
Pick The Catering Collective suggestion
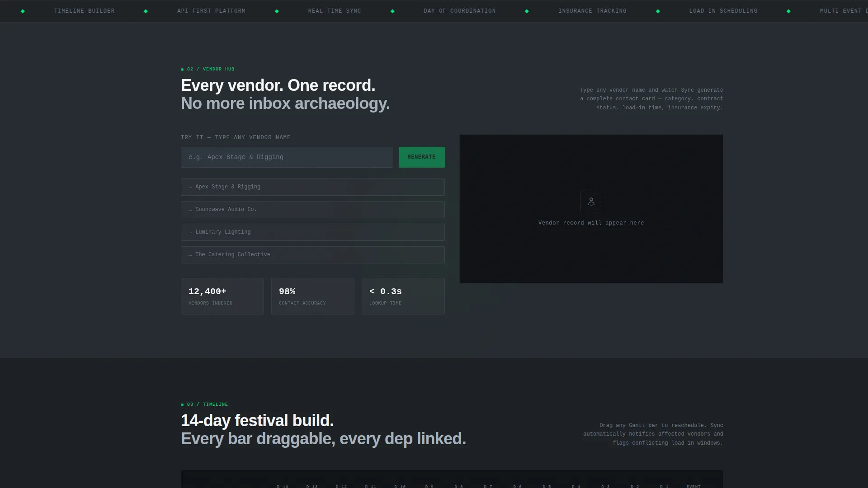313,255
